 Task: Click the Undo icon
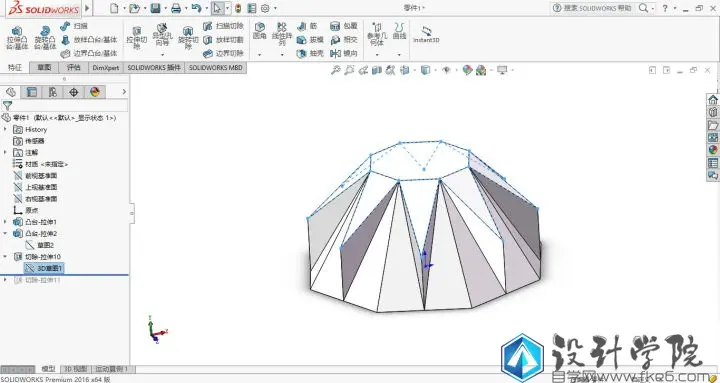pyautogui.click(x=197, y=8)
